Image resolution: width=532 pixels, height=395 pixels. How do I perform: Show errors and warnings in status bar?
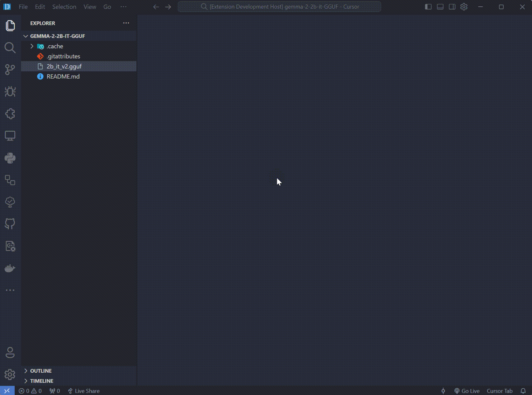pyautogui.click(x=30, y=391)
